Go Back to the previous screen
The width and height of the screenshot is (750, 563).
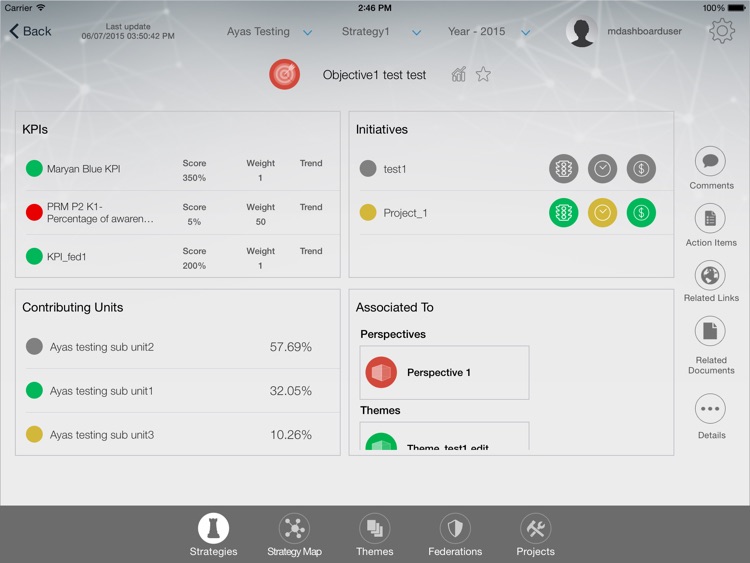pos(30,31)
